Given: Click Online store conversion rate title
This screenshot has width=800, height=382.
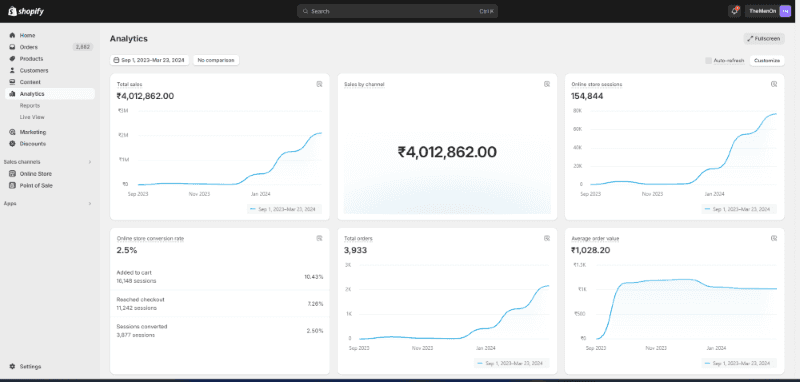Looking at the screenshot, I should (x=151, y=238).
